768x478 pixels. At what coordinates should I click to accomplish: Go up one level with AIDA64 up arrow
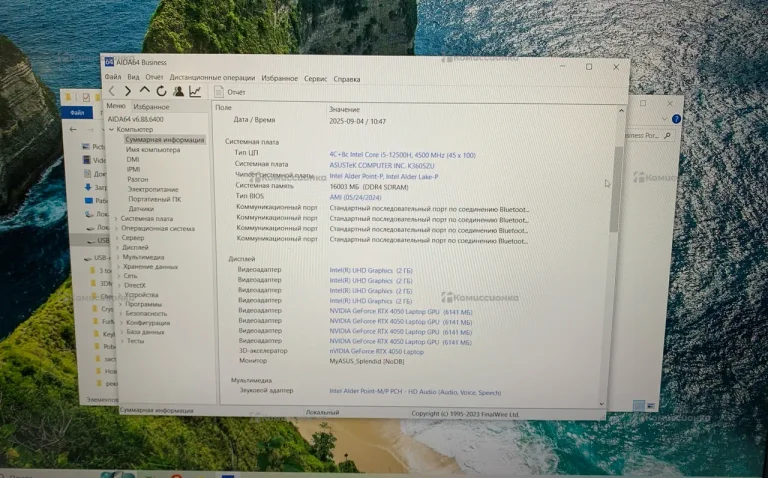click(x=144, y=91)
